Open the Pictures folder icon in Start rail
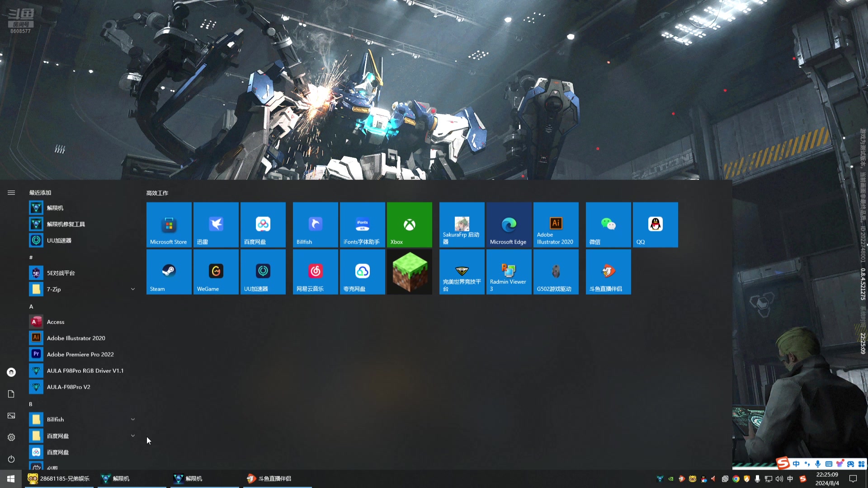 tap(11, 416)
